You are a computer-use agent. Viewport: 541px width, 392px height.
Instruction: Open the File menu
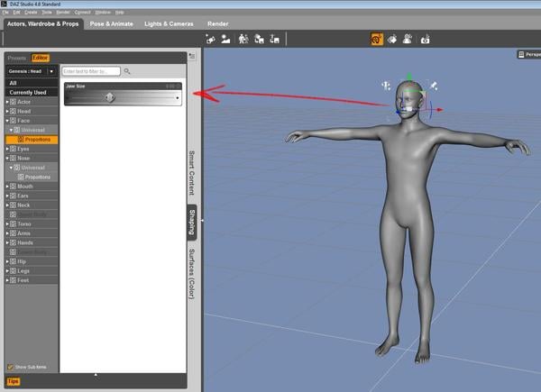5,12
